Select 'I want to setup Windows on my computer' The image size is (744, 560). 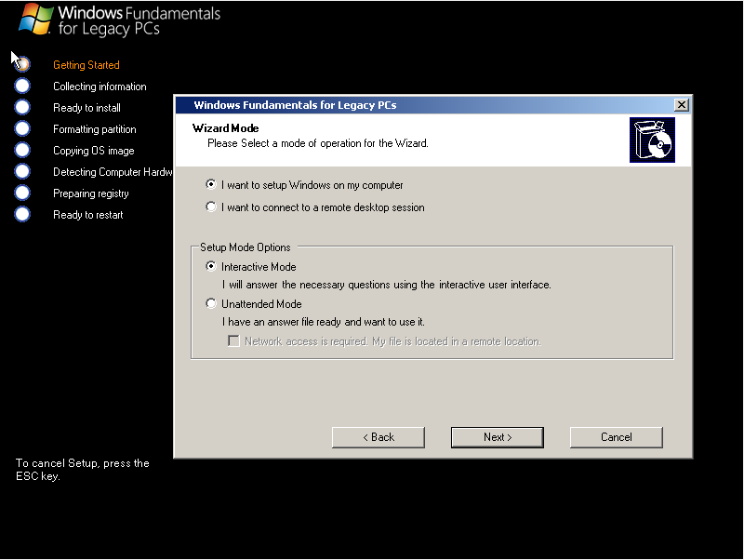211,184
